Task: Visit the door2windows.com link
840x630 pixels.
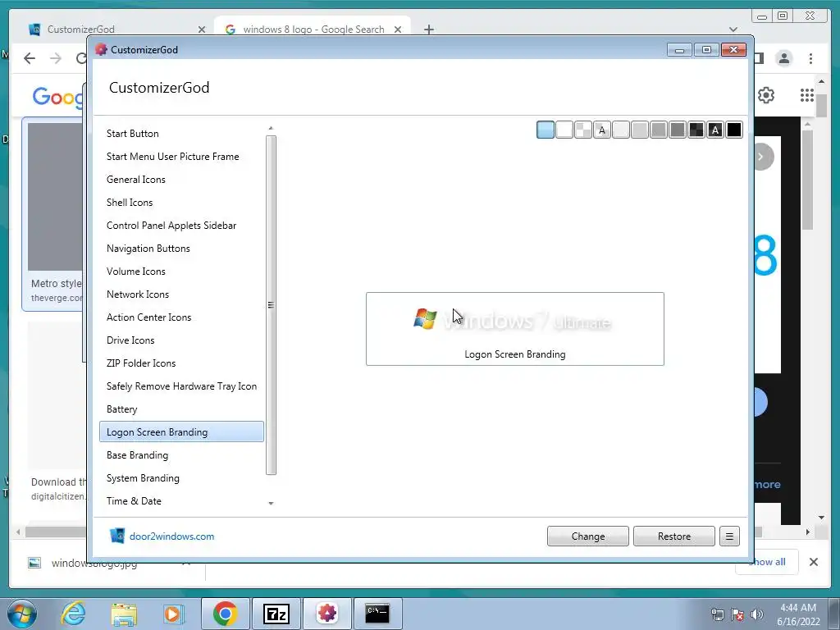Action: [x=171, y=536]
